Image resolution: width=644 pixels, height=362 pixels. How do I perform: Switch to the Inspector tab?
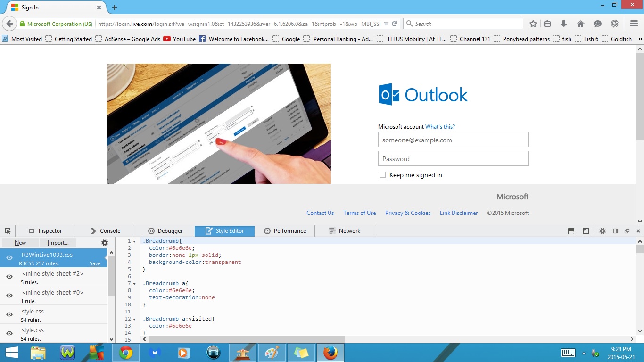(x=45, y=231)
